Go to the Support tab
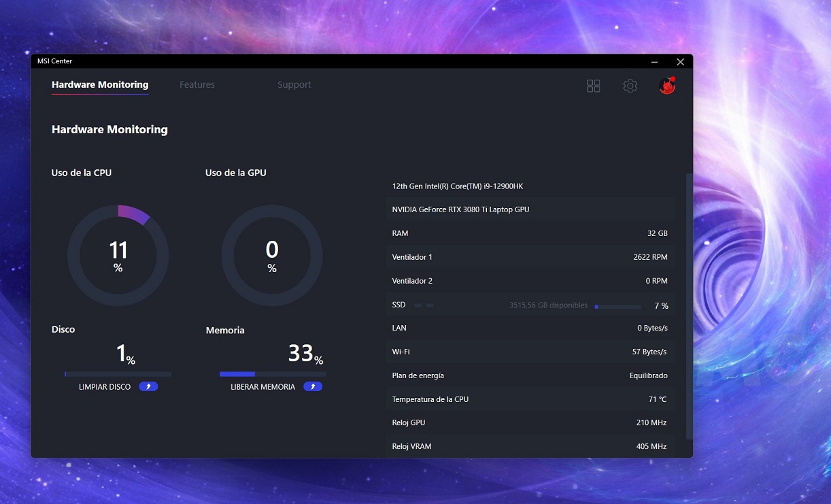The width and height of the screenshot is (831, 504). (x=294, y=85)
